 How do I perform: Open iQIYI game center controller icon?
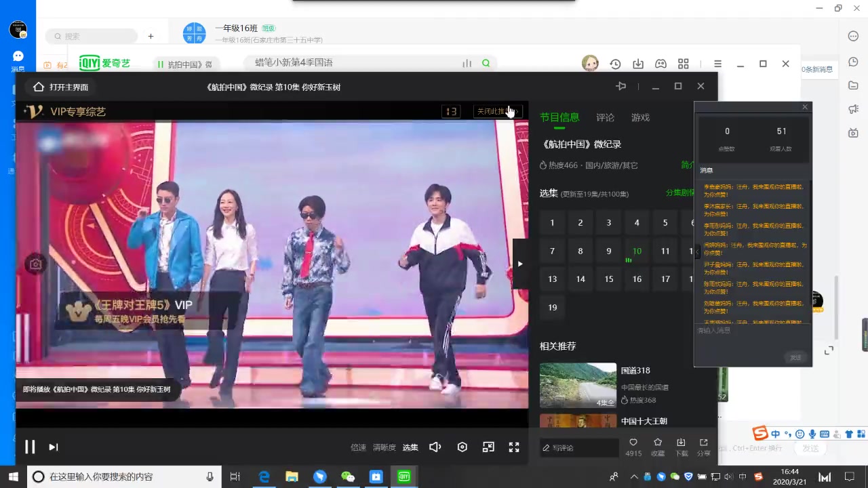[x=660, y=64]
